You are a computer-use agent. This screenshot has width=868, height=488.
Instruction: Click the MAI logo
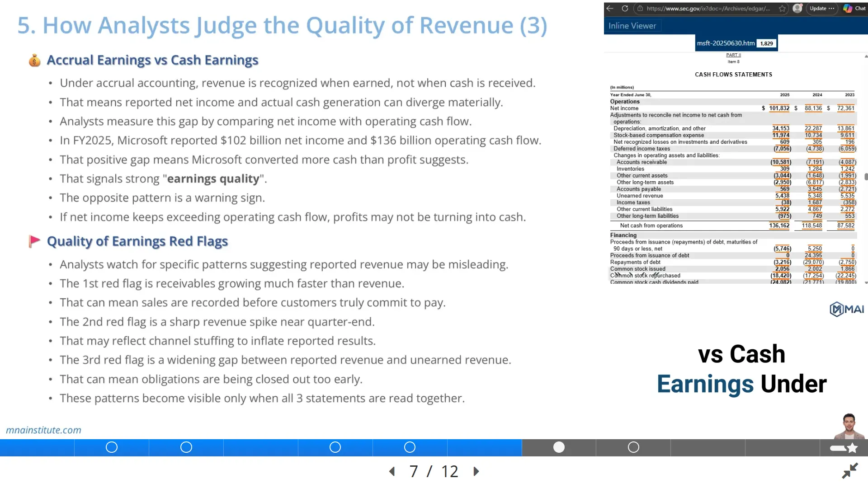(846, 309)
